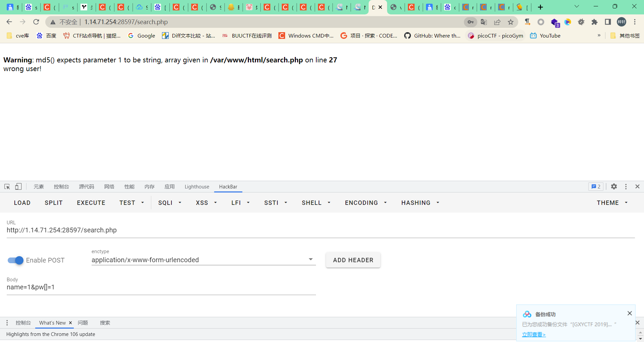
Task: Expand the SQLI dropdown menu
Action: pyautogui.click(x=170, y=203)
